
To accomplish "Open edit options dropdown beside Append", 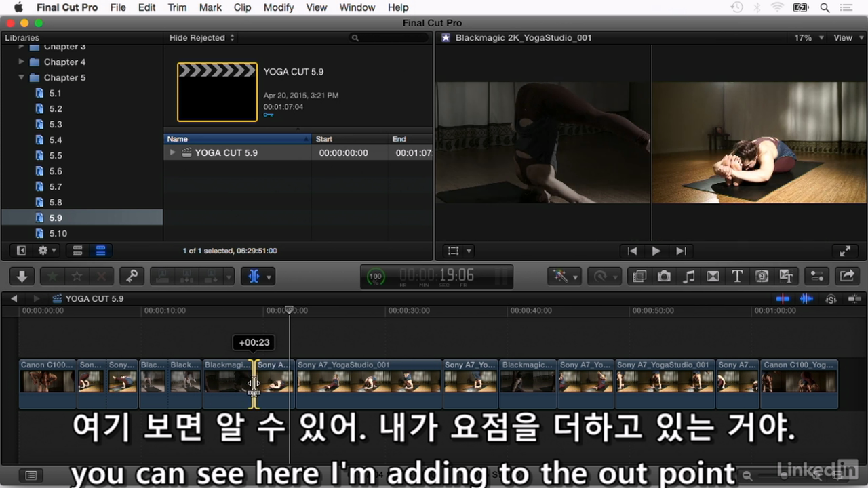I will 229,276.
